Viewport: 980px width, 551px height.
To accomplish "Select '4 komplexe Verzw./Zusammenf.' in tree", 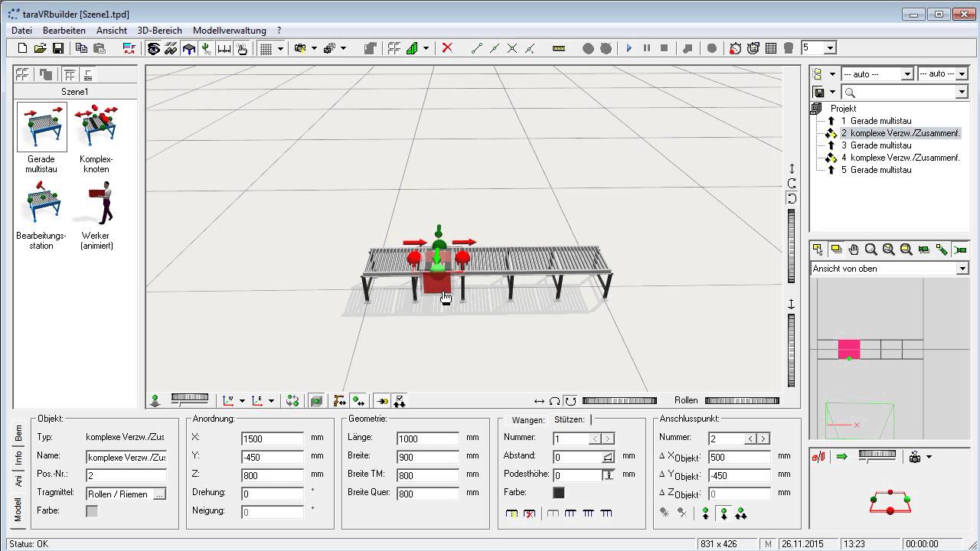I will click(x=900, y=158).
